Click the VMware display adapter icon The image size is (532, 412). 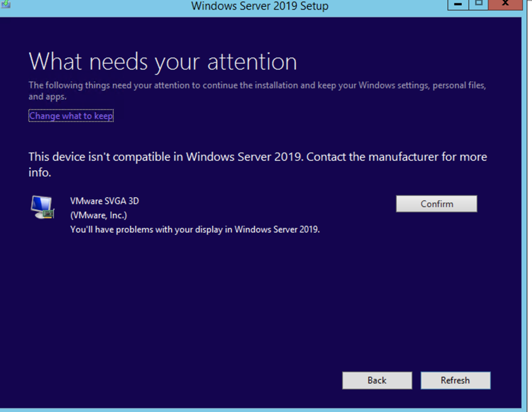[x=43, y=207]
